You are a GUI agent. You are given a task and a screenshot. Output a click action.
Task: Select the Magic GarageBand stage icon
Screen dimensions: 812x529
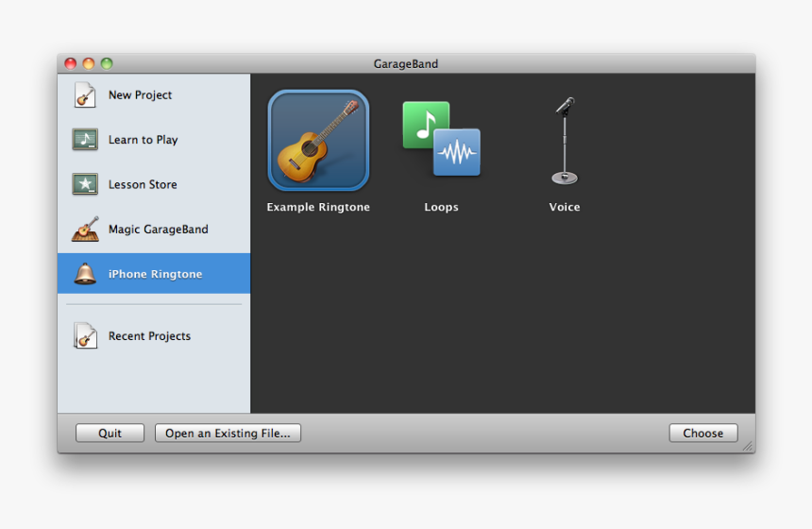pos(85,230)
